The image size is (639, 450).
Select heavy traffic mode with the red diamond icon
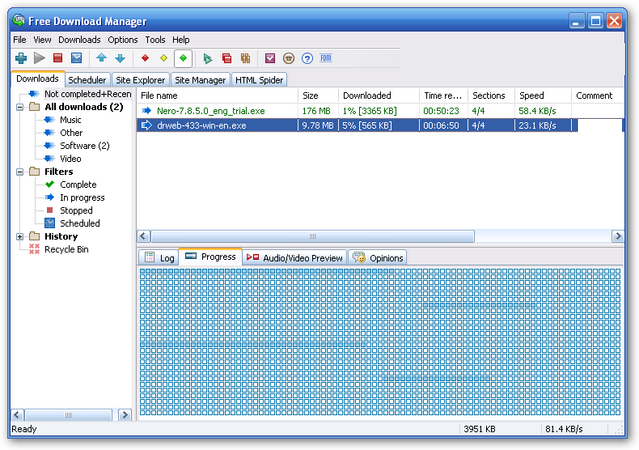pyautogui.click(x=145, y=58)
